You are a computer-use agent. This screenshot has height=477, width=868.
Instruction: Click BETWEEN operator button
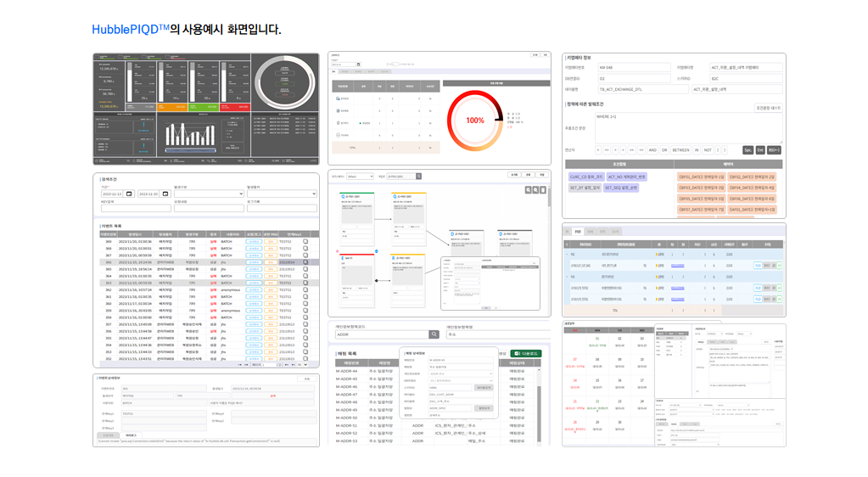680,150
